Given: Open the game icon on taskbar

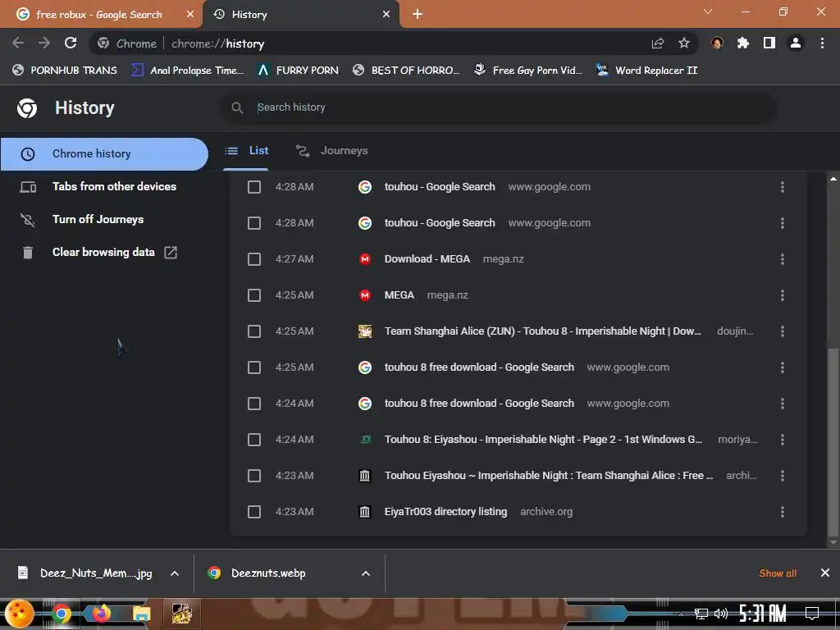Looking at the screenshot, I should (x=181, y=614).
